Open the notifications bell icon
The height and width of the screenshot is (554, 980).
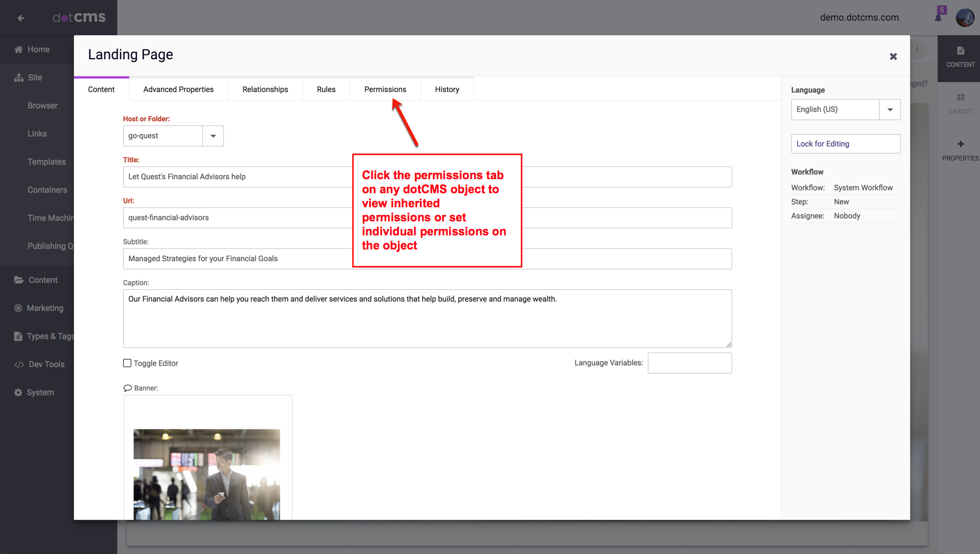point(938,17)
